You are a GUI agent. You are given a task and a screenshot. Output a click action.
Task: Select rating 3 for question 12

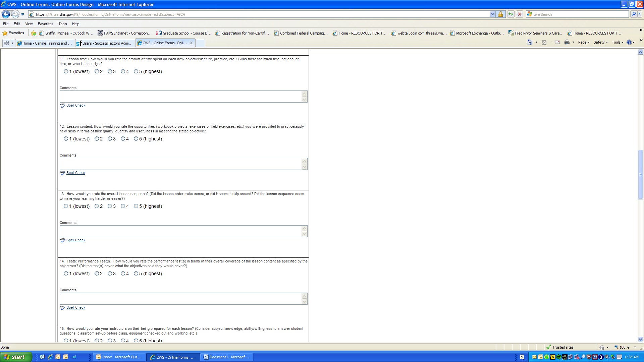(110, 139)
